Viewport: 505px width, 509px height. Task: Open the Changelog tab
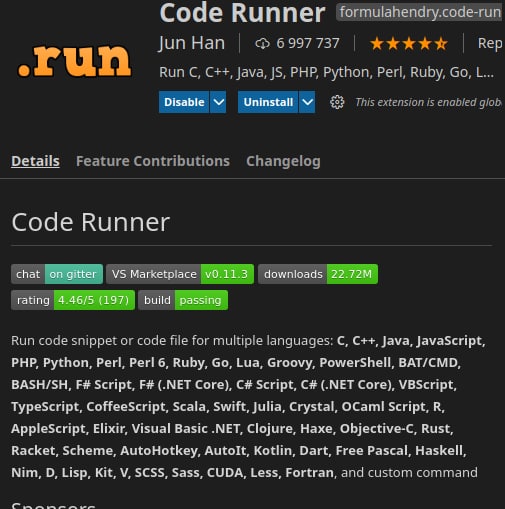point(283,161)
